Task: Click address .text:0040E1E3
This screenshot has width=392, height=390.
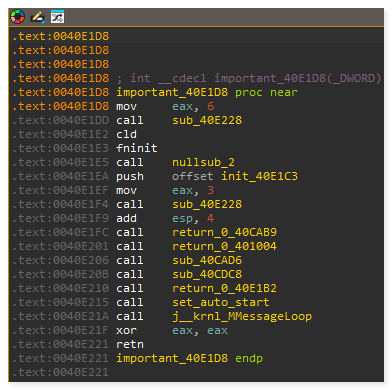Action: [x=60, y=148]
